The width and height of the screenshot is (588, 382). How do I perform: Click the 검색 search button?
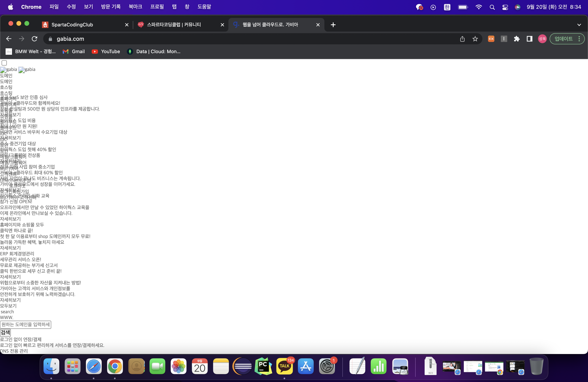[x=5, y=332]
